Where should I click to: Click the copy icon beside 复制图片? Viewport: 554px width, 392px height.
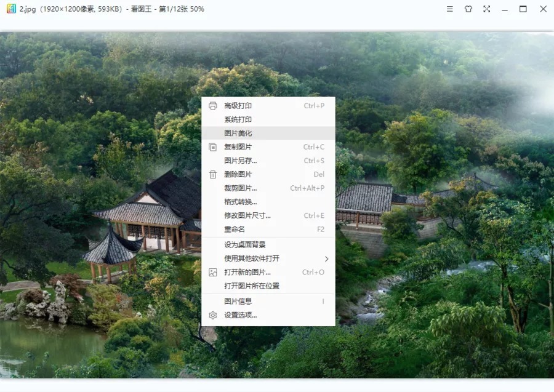[213, 147]
